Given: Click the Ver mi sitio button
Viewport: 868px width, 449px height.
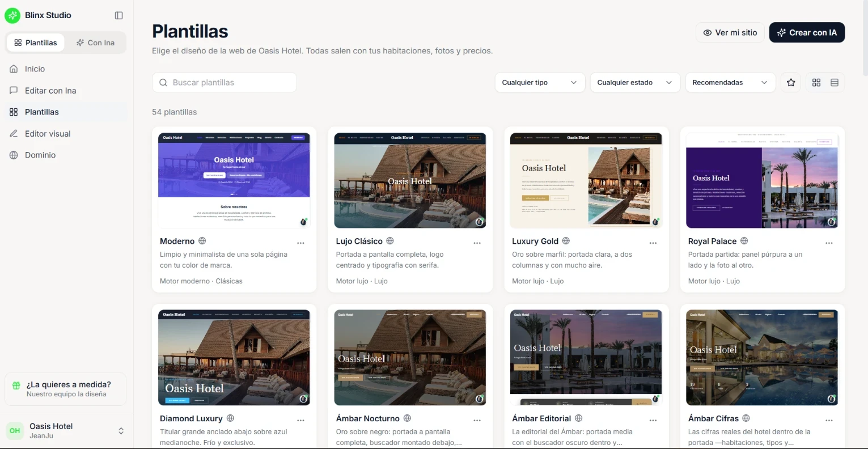Looking at the screenshot, I should (730, 32).
